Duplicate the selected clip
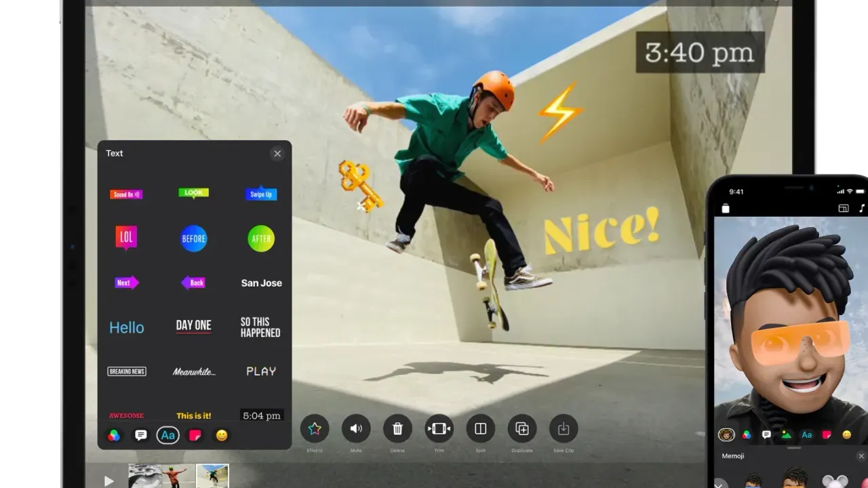Image resolution: width=868 pixels, height=488 pixels. (522, 428)
